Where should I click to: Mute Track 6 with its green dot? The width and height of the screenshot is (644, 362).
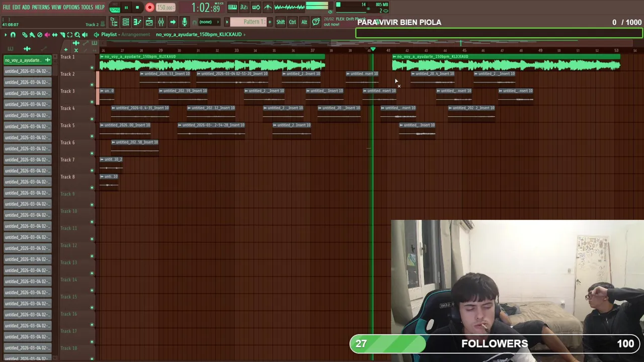(x=92, y=153)
